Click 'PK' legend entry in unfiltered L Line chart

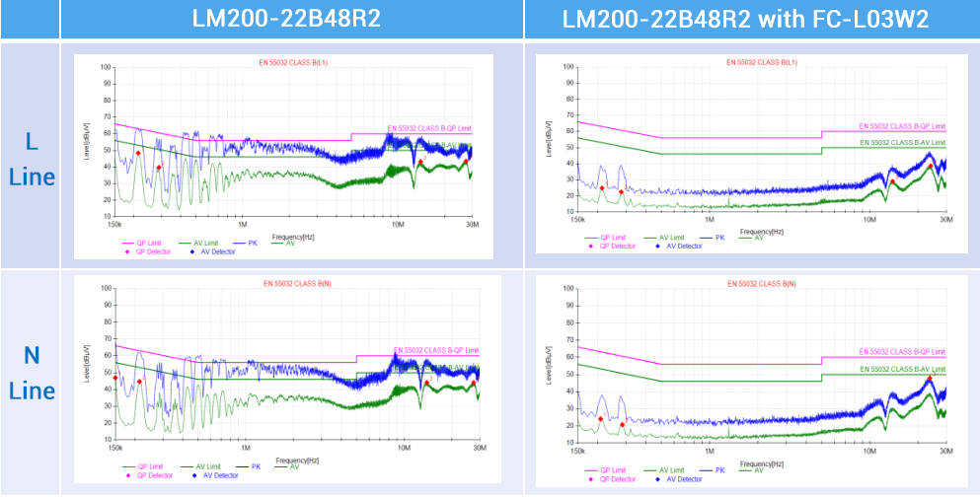click(247, 244)
